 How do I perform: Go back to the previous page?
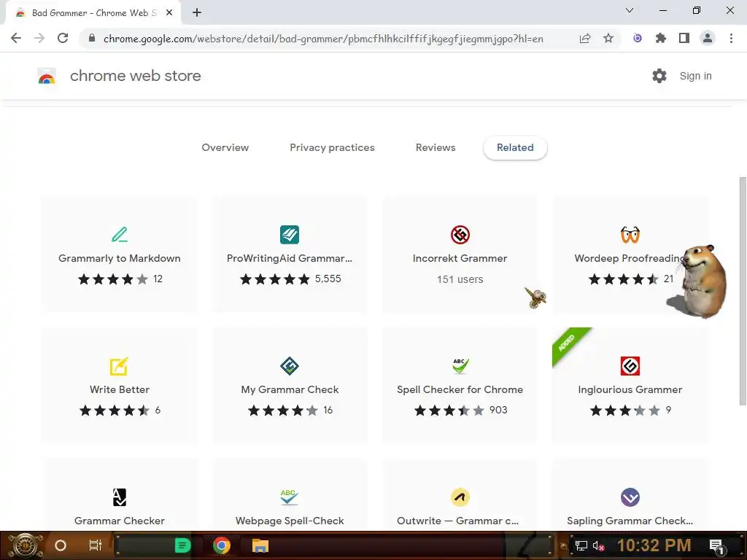pyautogui.click(x=16, y=38)
